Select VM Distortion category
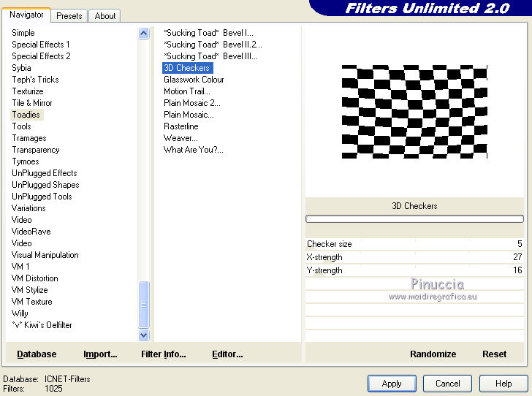The image size is (532, 396). click(34, 278)
